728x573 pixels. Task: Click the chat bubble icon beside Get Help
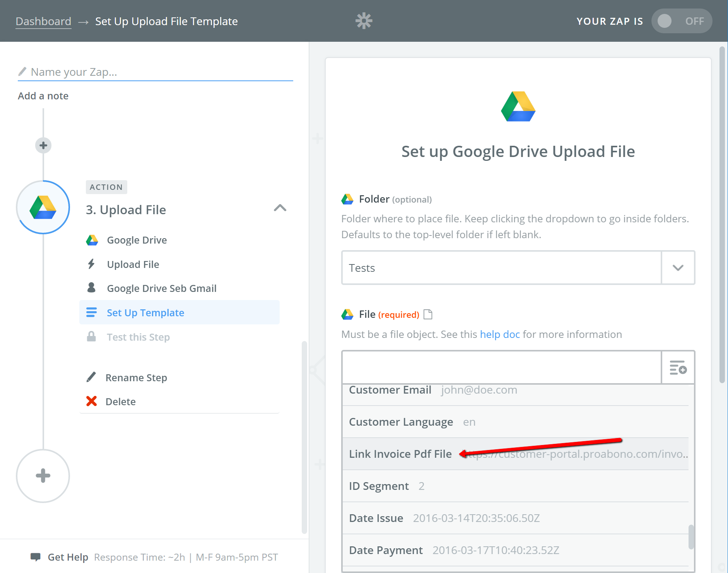tap(36, 557)
